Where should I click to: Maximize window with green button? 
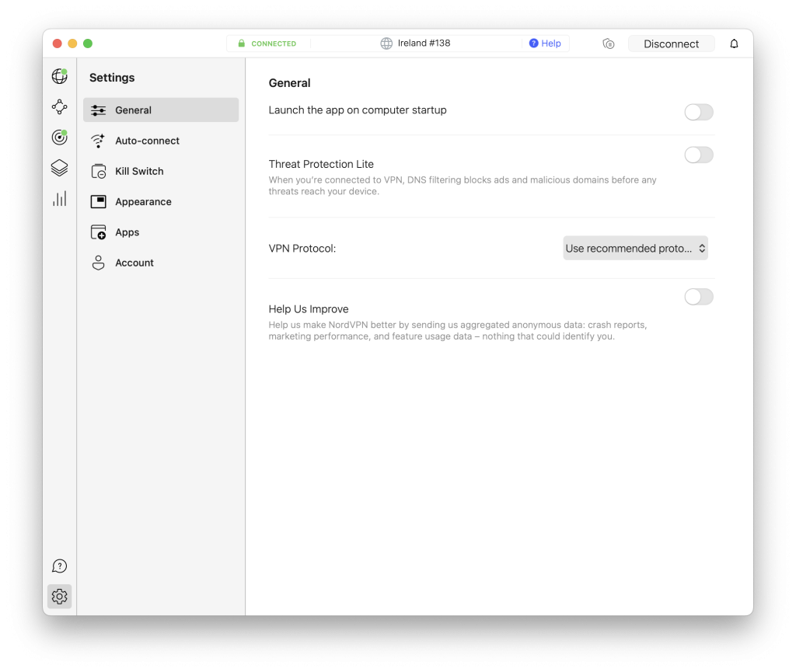88,44
